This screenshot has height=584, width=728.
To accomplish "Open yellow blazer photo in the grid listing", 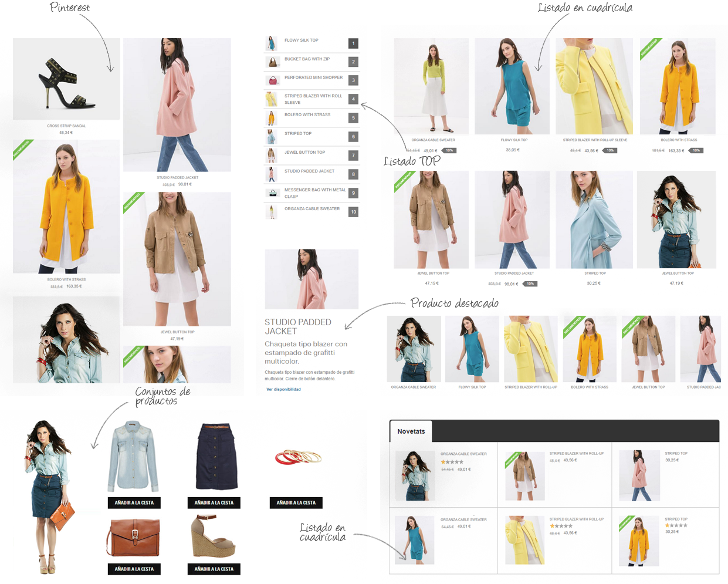I will [x=594, y=87].
